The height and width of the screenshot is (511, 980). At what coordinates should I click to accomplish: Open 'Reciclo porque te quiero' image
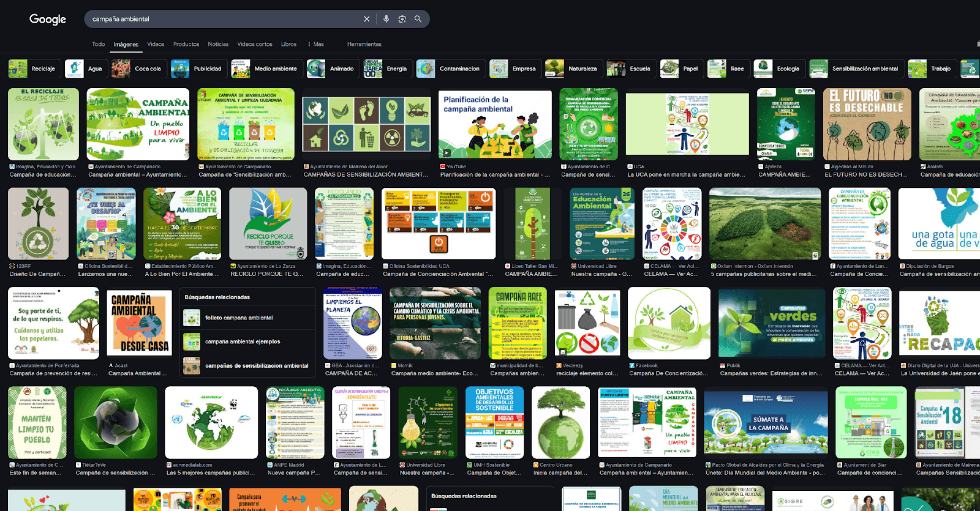[268, 224]
